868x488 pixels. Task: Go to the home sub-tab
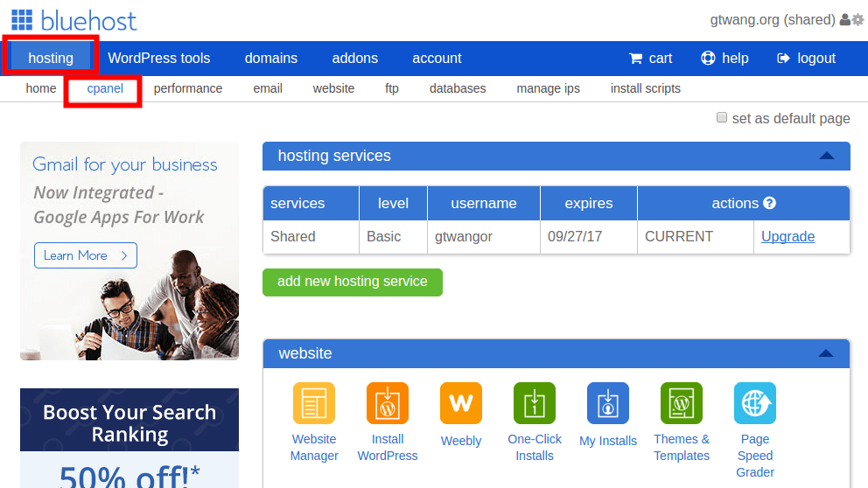pyautogui.click(x=41, y=88)
